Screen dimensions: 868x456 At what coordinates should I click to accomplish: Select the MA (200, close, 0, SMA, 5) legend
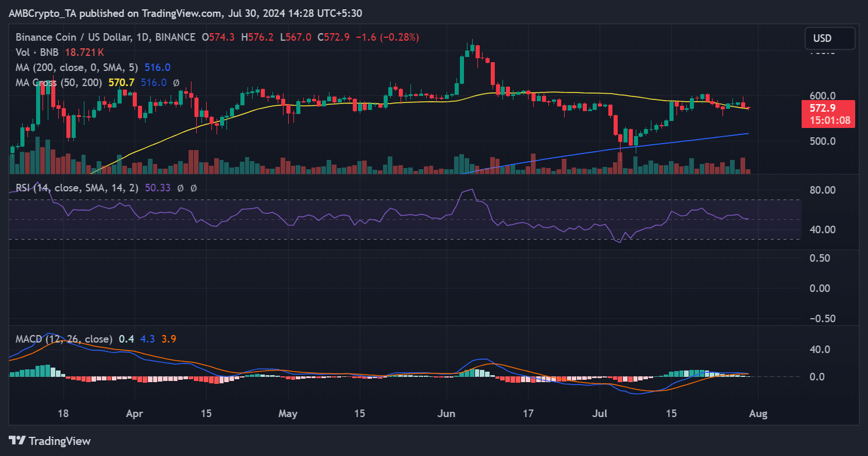(77, 67)
